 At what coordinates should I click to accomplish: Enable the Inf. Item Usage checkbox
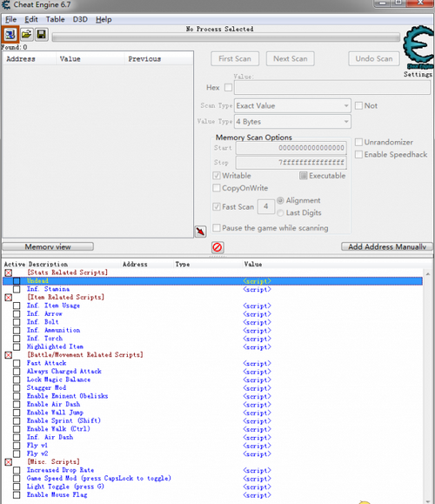coord(17,306)
